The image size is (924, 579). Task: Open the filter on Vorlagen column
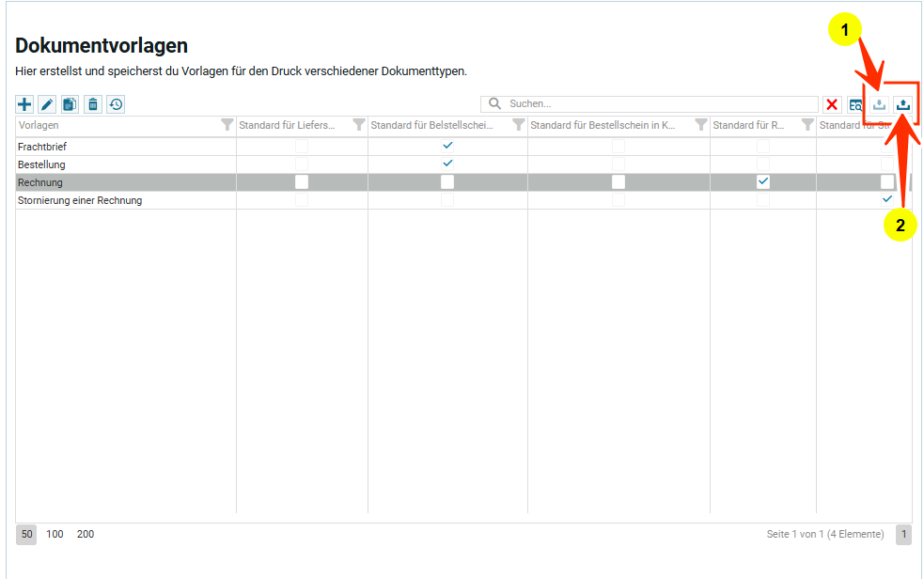(227, 125)
